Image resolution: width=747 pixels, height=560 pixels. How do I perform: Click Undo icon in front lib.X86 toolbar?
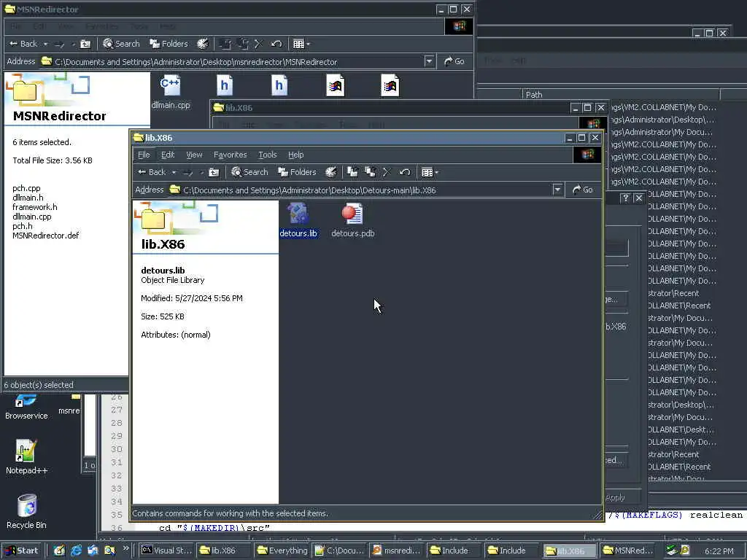(x=405, y=172)
